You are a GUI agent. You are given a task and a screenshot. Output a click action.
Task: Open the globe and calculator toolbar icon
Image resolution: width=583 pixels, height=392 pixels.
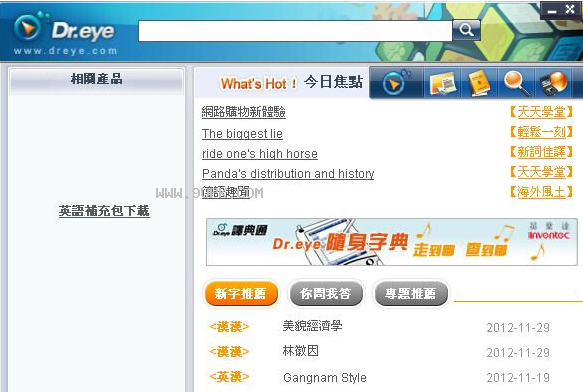click(x=553, y=83)
